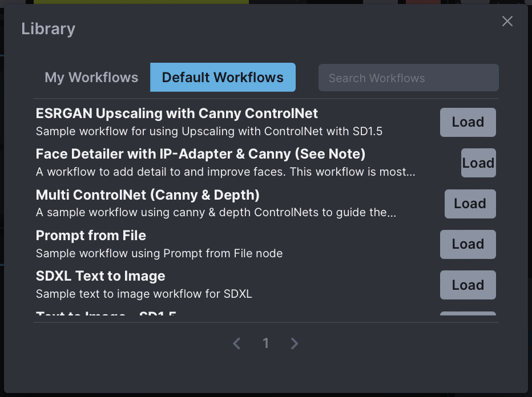Go to the next page of workflows

[x=295, y=343]
